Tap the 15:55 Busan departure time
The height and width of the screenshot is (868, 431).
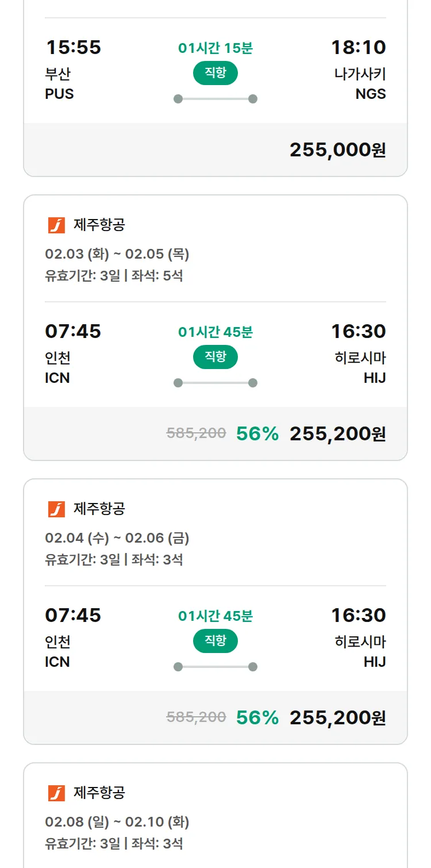pyautogui.click(x=73, y=48)
